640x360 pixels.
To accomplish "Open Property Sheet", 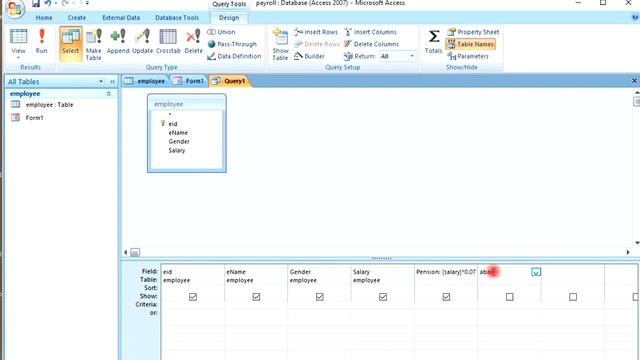I will click(473, 32).
